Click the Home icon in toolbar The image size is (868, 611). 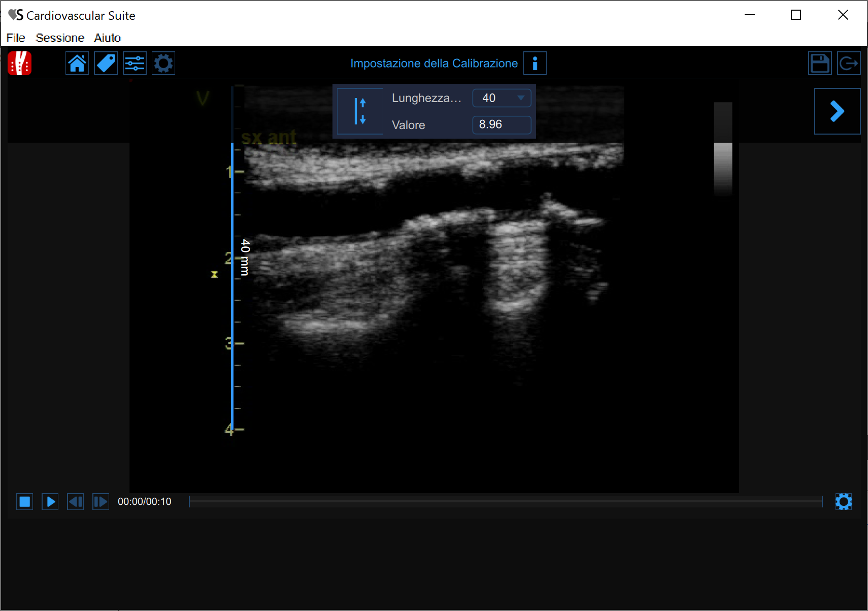point(77,63)
